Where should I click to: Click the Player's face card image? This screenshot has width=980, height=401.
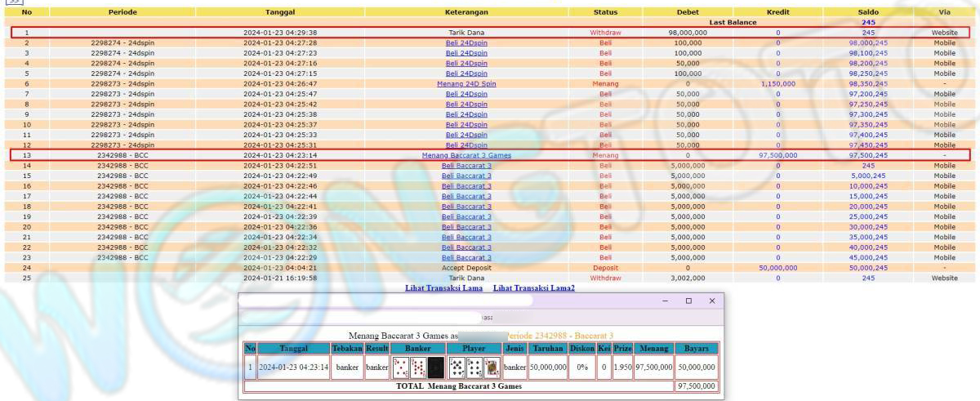pos(492,368)
